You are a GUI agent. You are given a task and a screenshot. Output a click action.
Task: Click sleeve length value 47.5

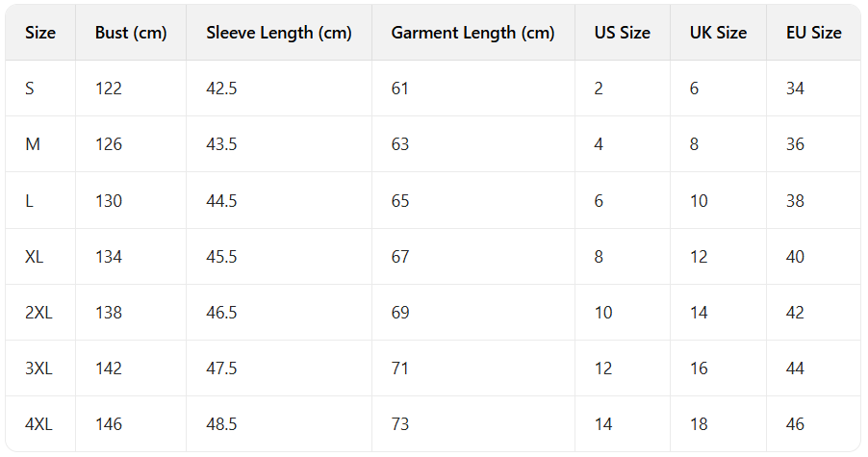coord(221,368)
